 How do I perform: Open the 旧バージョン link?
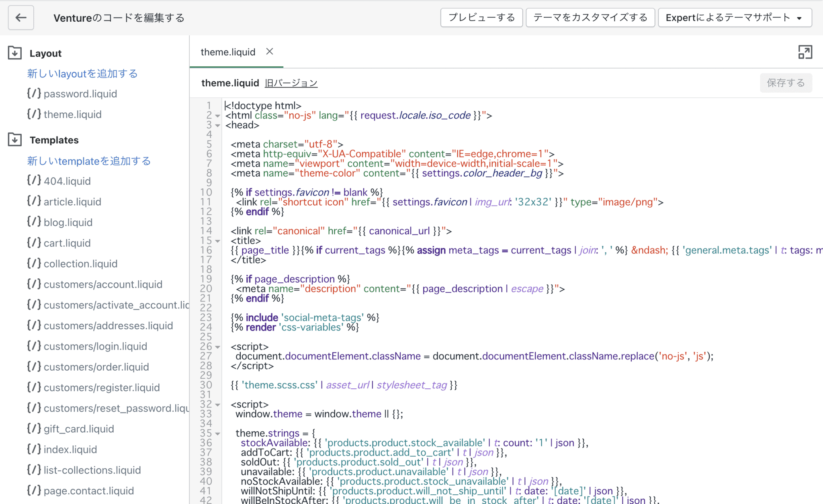tap(291, 83)
